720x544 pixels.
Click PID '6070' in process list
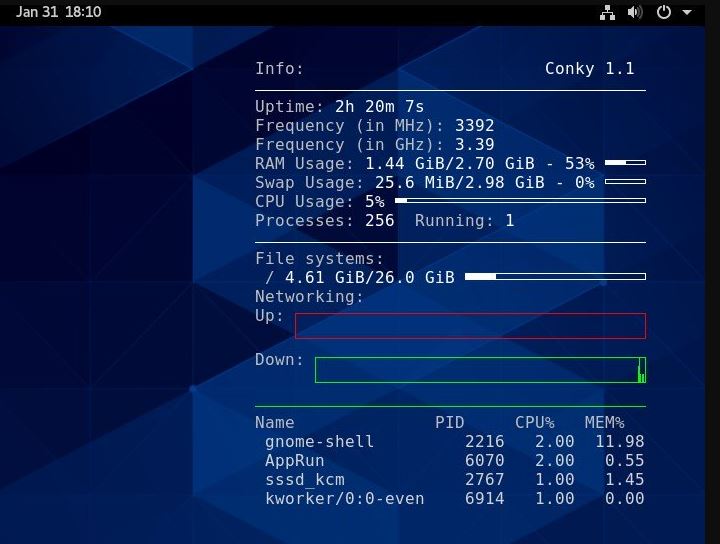[x=484, y=460]
